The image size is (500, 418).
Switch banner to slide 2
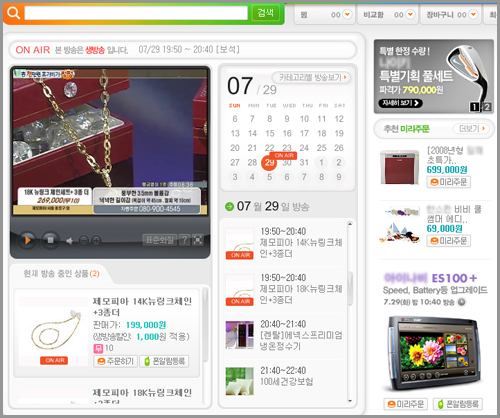click(x=487, y=107)
